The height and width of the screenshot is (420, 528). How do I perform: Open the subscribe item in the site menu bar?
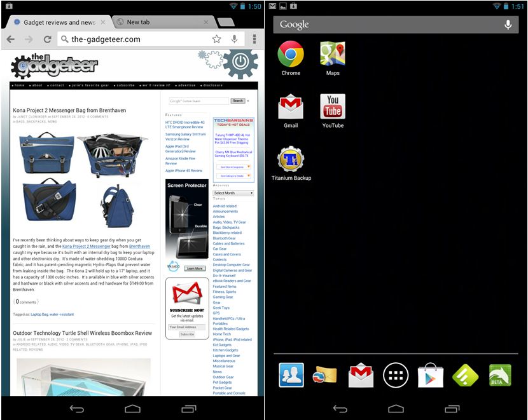(x=125, y=85)
